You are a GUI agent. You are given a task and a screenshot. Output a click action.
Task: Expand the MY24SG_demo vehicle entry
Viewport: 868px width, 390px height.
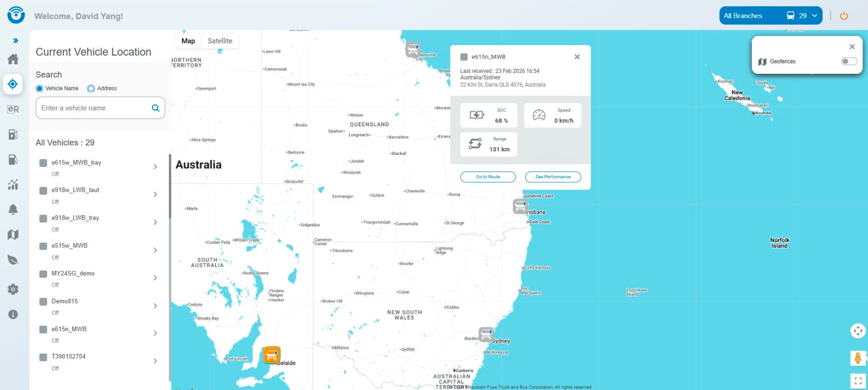[155, 278]
